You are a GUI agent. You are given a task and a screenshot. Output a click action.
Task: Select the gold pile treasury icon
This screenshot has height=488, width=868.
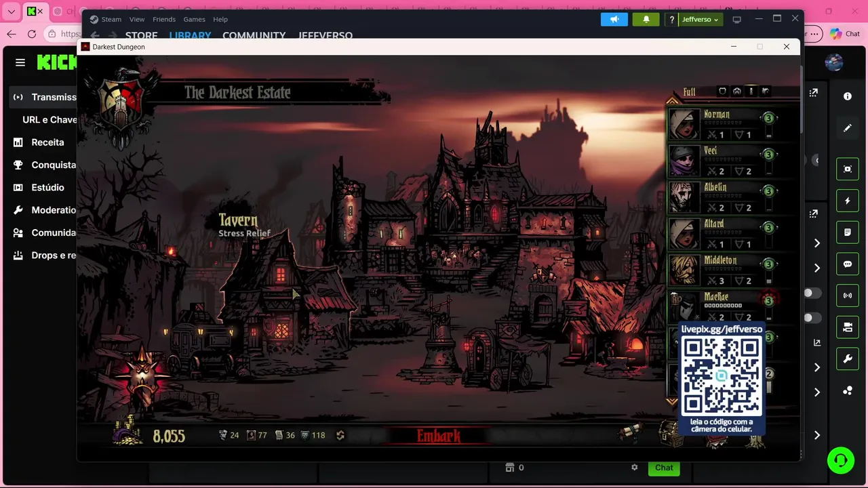(x=127, y=432)
